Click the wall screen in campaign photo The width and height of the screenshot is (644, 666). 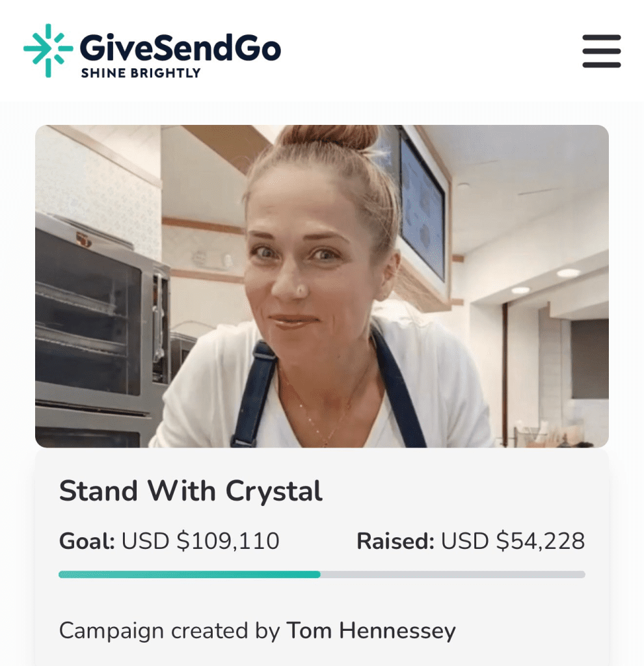click(x=422, y=205)
